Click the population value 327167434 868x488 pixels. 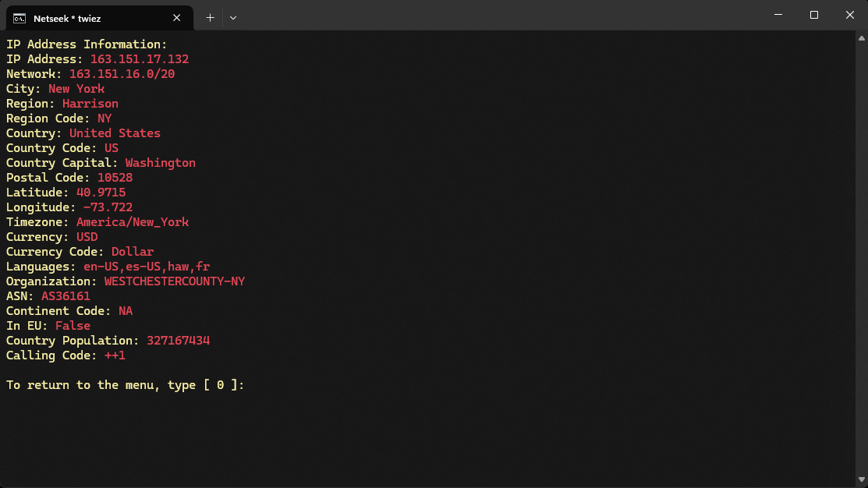pyautogui.click(x=179, y=341)
